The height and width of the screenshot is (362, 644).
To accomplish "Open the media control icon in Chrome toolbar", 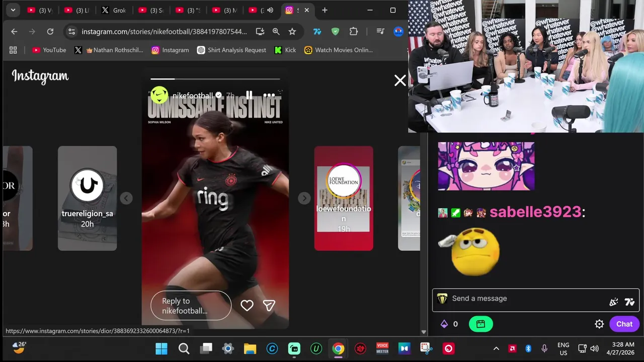I will [x=380, y=31].
